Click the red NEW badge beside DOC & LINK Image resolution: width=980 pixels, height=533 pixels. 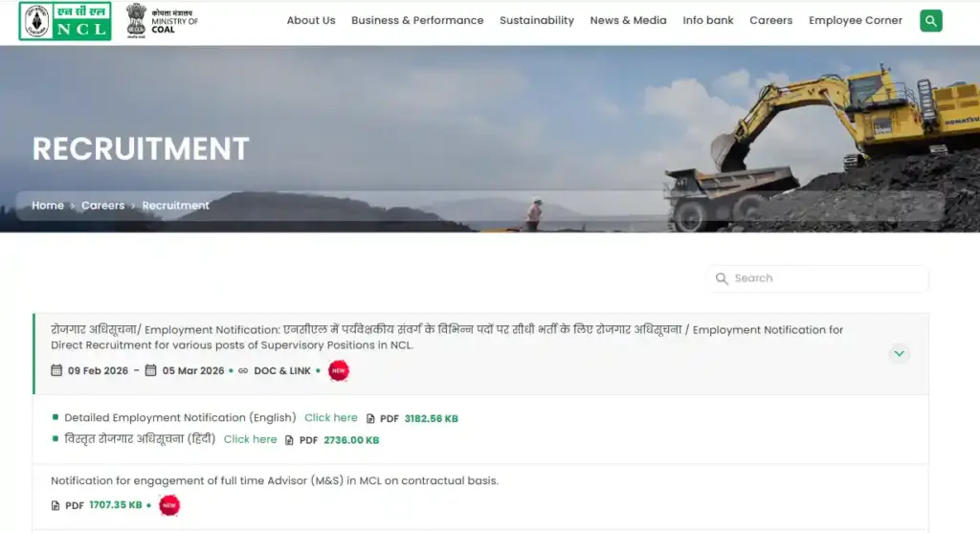(x=338, y=370)
